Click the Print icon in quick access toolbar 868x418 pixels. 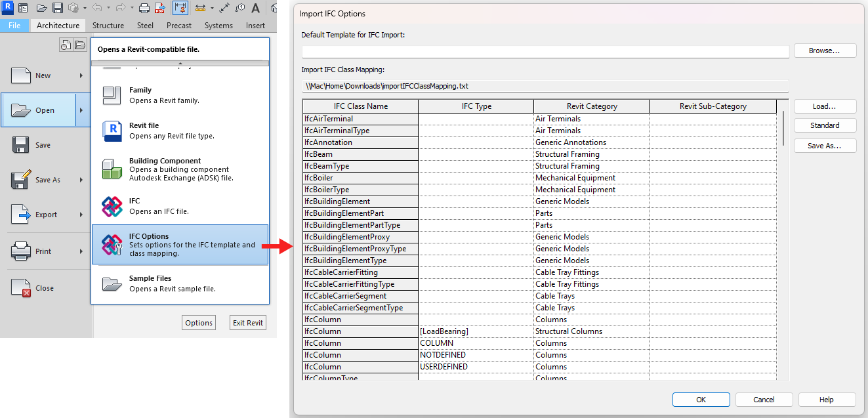[x=144, y=9]
